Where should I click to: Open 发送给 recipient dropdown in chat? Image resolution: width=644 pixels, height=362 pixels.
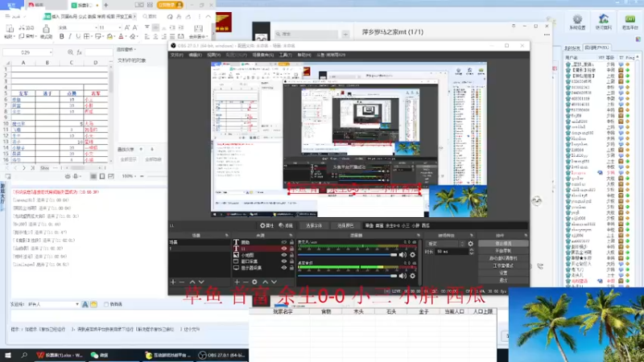point(77,304)
